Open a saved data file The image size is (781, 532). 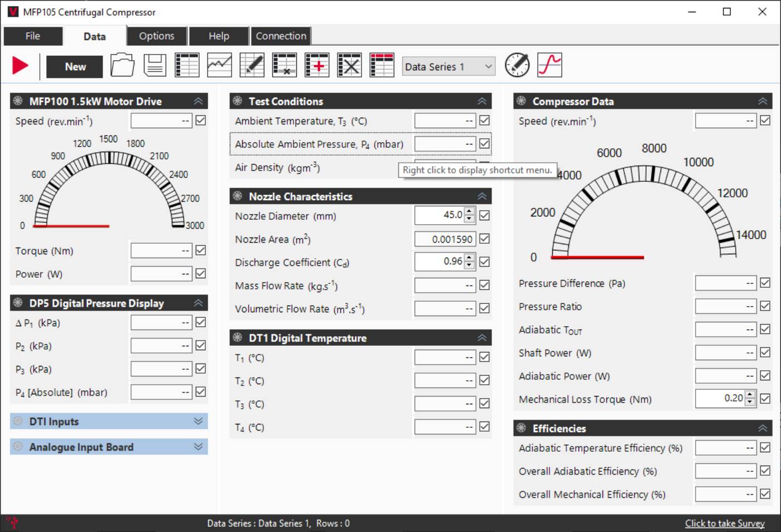[x=122, y=65]
